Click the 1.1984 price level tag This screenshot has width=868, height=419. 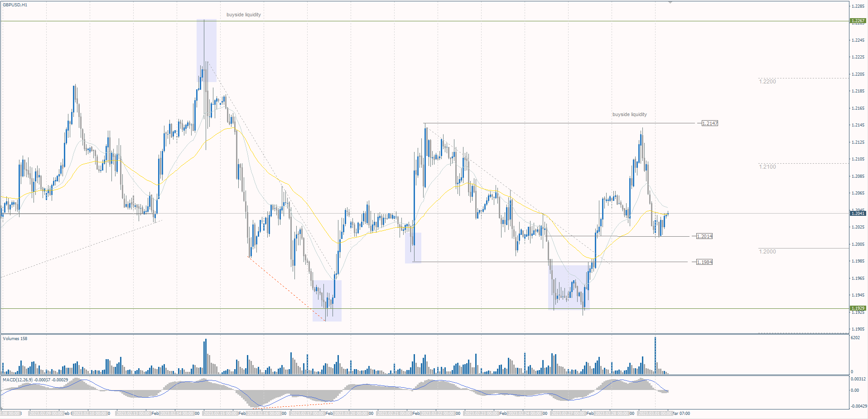coord(704,262)
